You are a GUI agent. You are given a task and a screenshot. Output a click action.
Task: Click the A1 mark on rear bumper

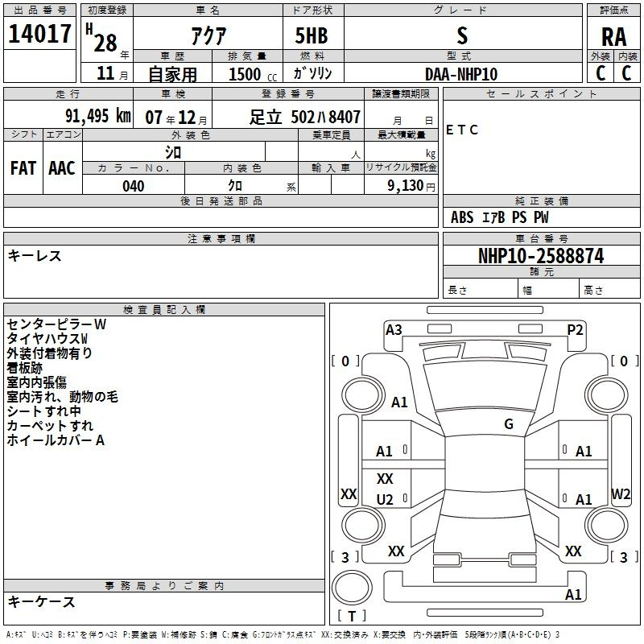[x=573, y=594]
